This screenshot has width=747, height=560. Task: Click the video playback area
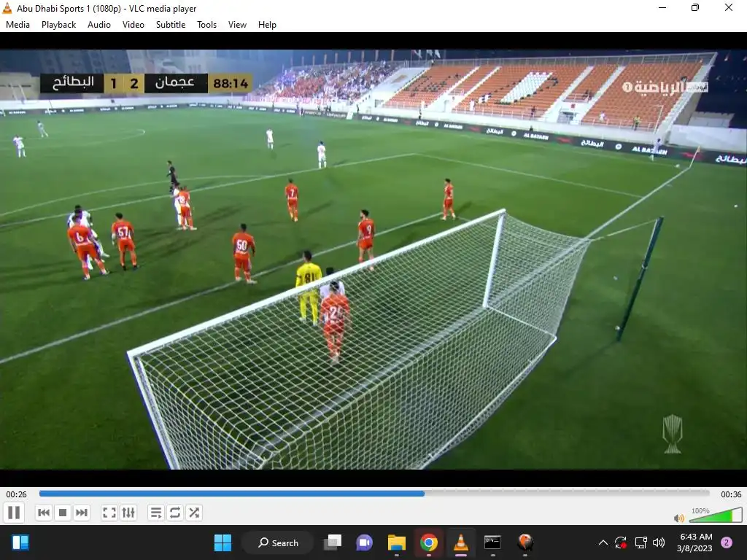pyautogui.click(x=373, y=260)
